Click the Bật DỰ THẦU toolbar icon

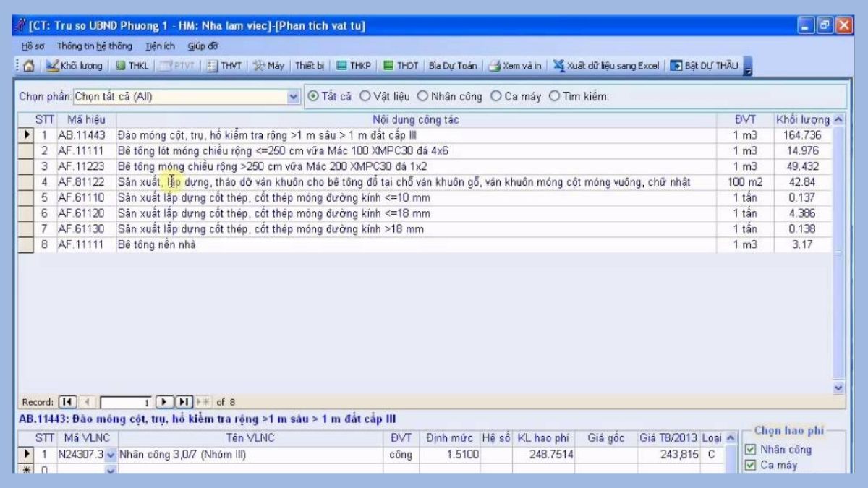(676, 66)
